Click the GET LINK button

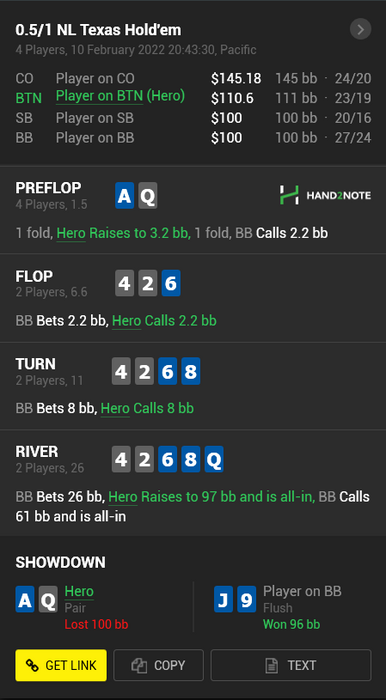pyautogui.click(x=61, y=665)
